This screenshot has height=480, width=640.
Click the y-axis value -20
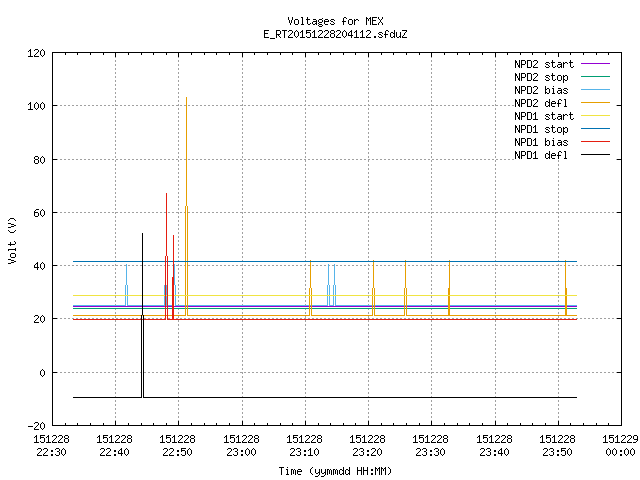click(x=36, y=426)
